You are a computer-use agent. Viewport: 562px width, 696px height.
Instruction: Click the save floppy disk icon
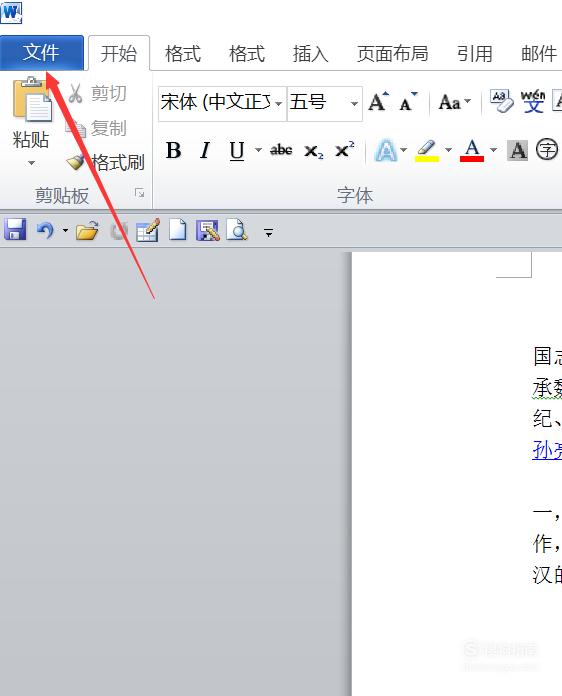click(x=15, y=229)
